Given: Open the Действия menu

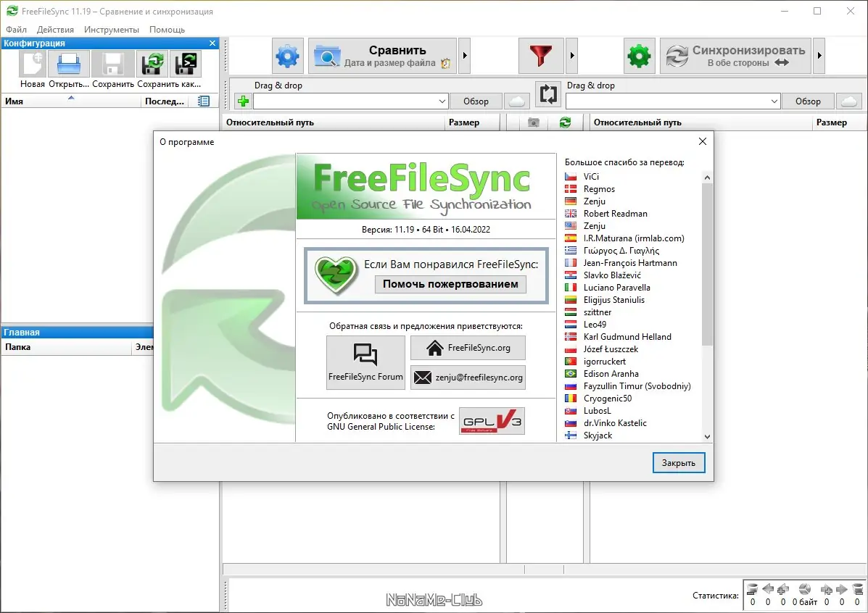Looking at the screenshot, I should [x=55, y=29].
